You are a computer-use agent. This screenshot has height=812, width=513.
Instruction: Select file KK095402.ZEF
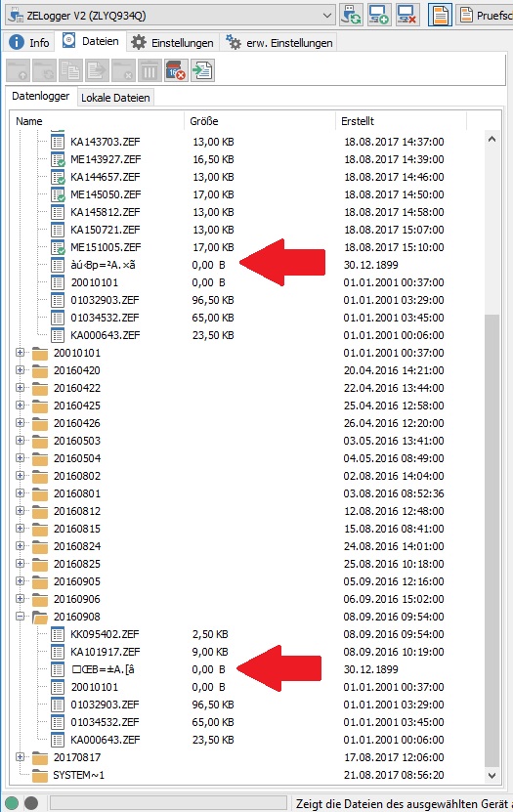pyautogui.click(x=106, y=634)
